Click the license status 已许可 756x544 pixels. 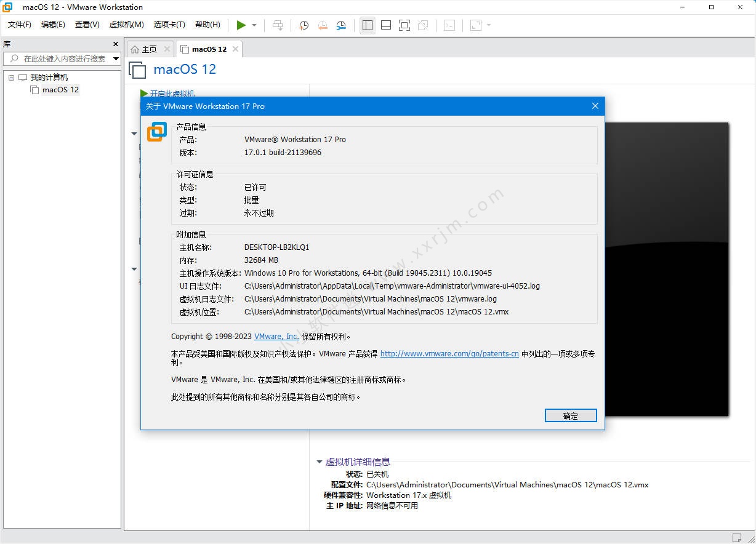tap(255, 188)
